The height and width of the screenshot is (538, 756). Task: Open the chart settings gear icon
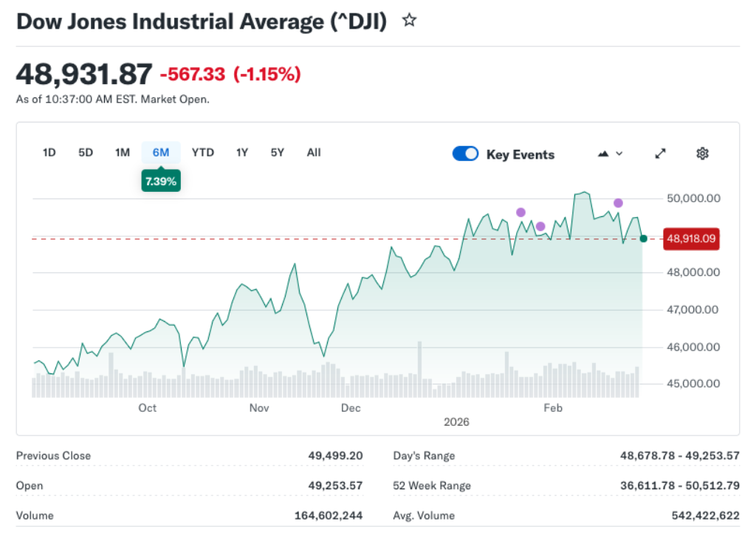point(702,153)
